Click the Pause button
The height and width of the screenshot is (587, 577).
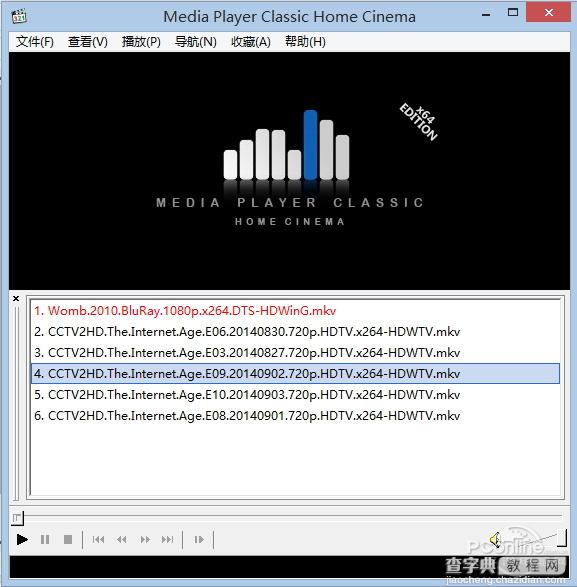[x=45, y=539]
